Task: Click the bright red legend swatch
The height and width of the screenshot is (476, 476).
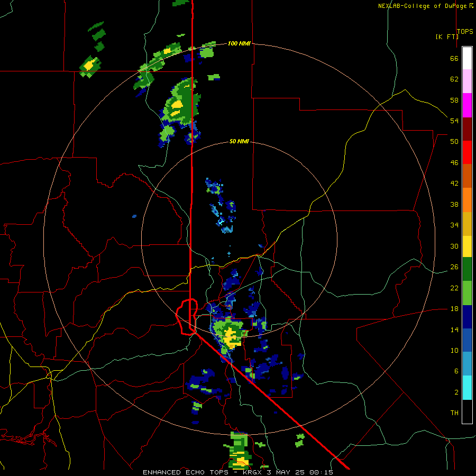Action: click(x=467, y=152)
